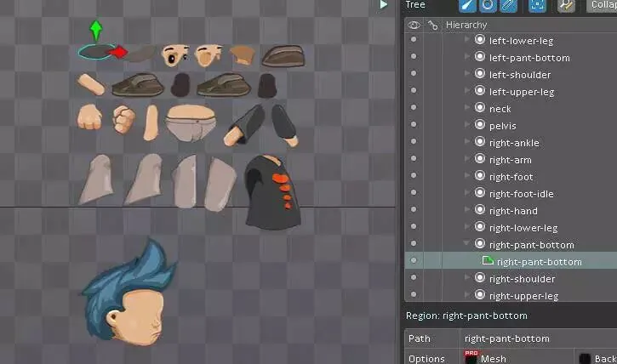Expand the right-foot tree node

point(466,176)
